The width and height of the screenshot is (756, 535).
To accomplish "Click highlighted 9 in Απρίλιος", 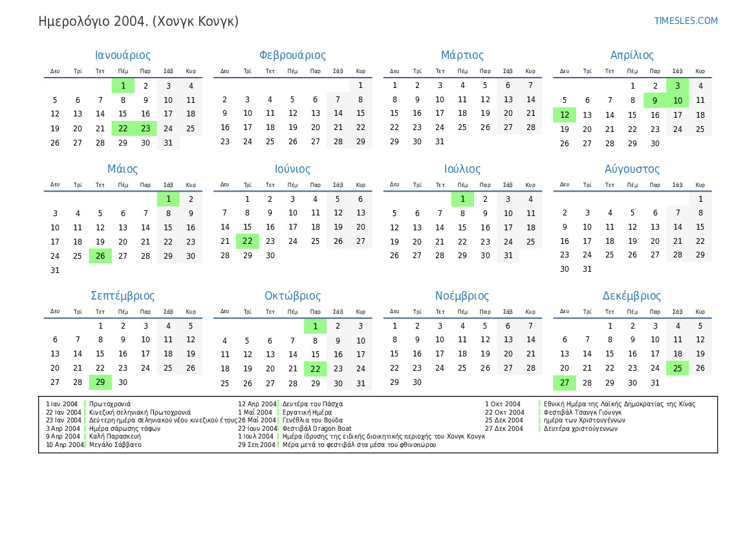I will [x=654, y=100].
